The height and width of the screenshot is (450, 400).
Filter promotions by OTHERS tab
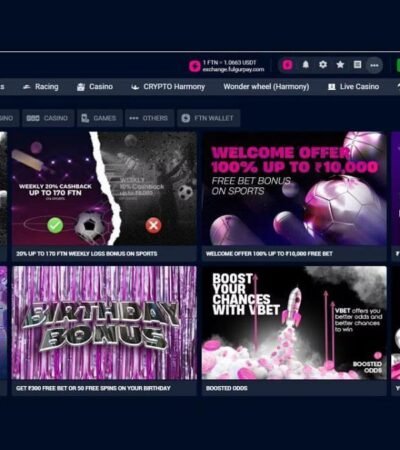tap(149, 118)
